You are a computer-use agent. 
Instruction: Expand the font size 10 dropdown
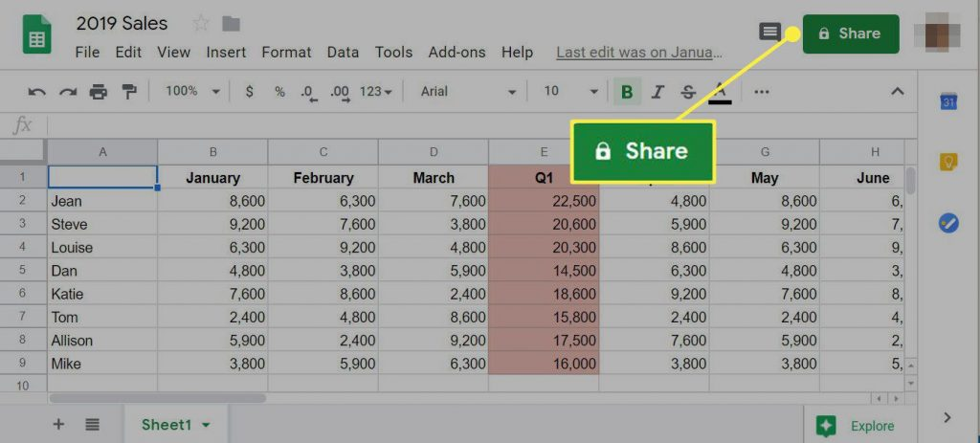coord(570,92)
